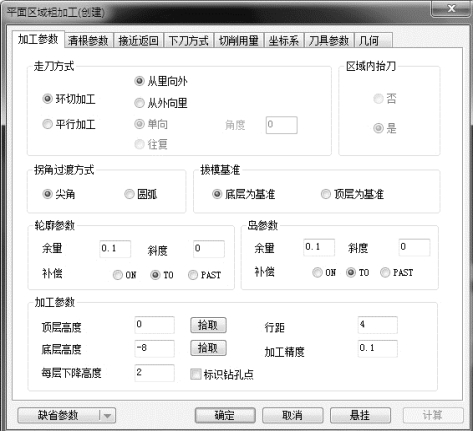This screenshot has height=431, width=473.
Task: Click the 轮廓参数 斜度 input field
Action: [x=209, y=249]
